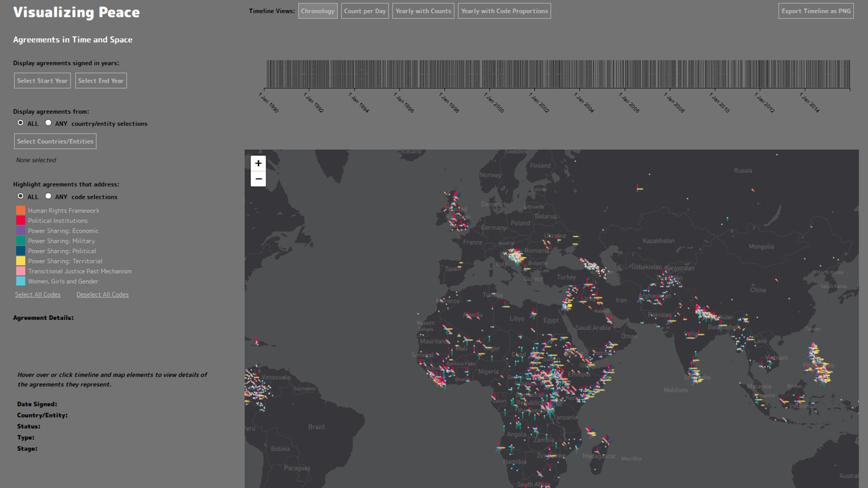Screen dimensions: 868x488
Task: Open the Select End Year dropdown
Action: (x=101, y=81)
